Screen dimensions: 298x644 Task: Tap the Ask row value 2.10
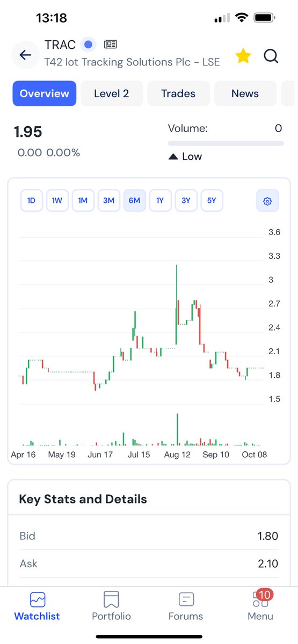(x=267, y=563)
